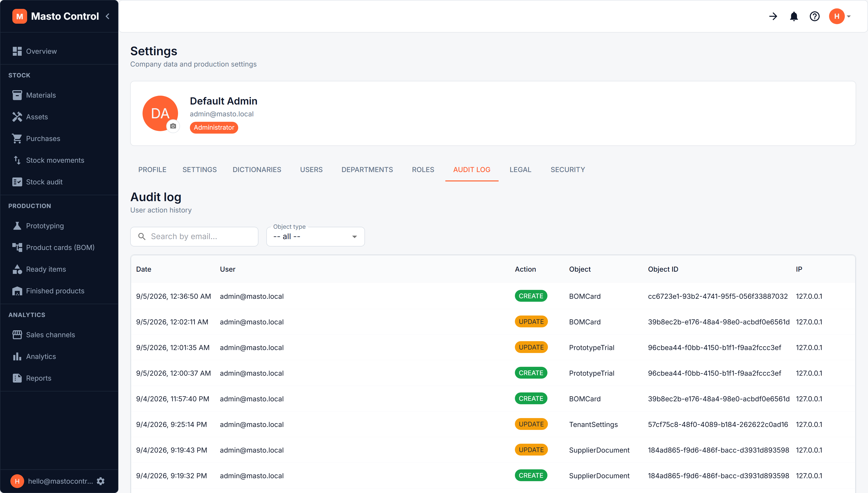Collapse the sidebar with the chevron
868x493 pixels.
pyautogui.click(x=108, y=16)
